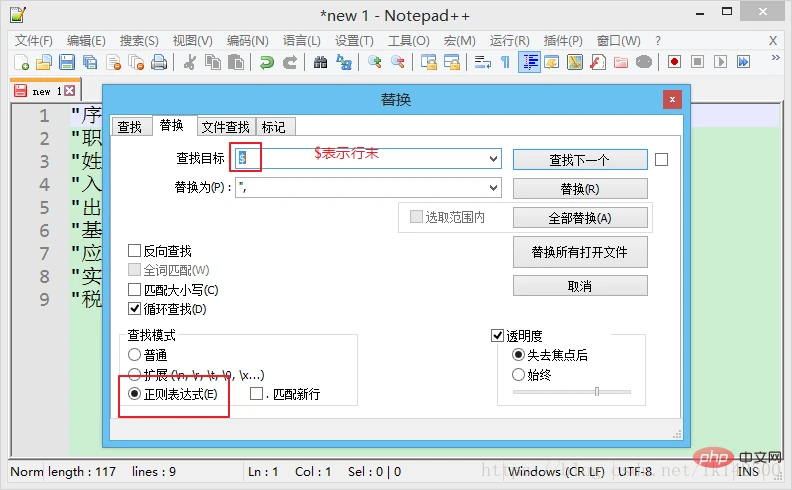
Task: Click the Start macro recording red dot
Action: pos(674,62)
